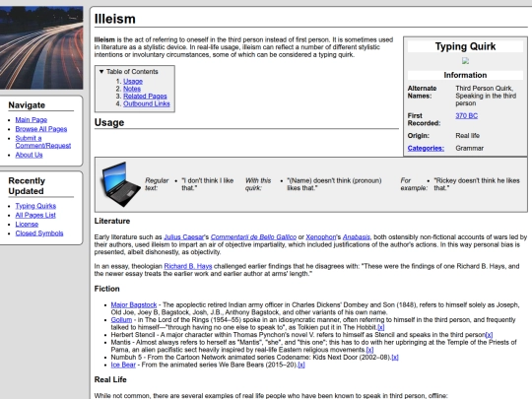Click the [x] reference after Herbert Stencil entry
Screen dimensions: 532x399
pyautogui.click(x=489, y=335)
